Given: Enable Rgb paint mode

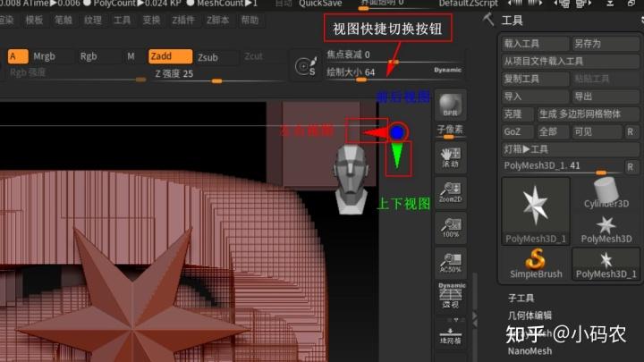Looking at the screenshot, I should click(x=89, y=56).
